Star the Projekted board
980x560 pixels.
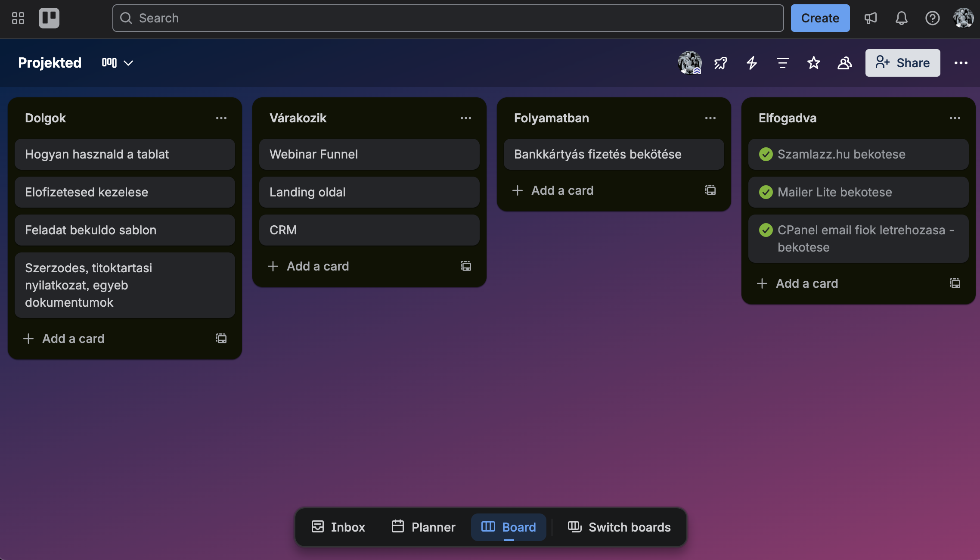click(813, 63)
